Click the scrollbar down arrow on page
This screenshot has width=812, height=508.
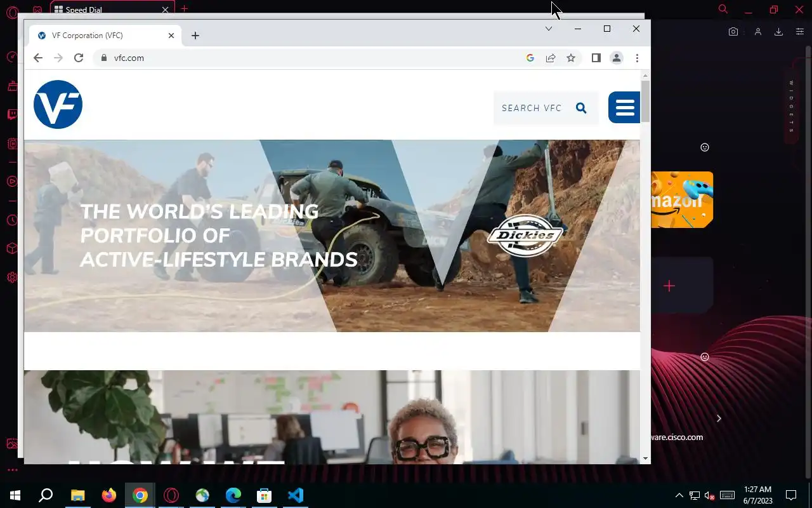[x=645, y=458]
